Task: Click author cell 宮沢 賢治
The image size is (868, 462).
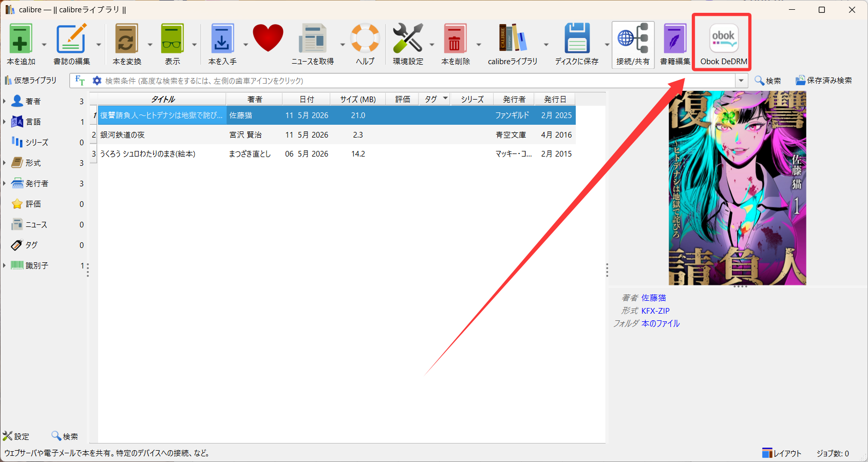Action: click(x=246, y=134)
